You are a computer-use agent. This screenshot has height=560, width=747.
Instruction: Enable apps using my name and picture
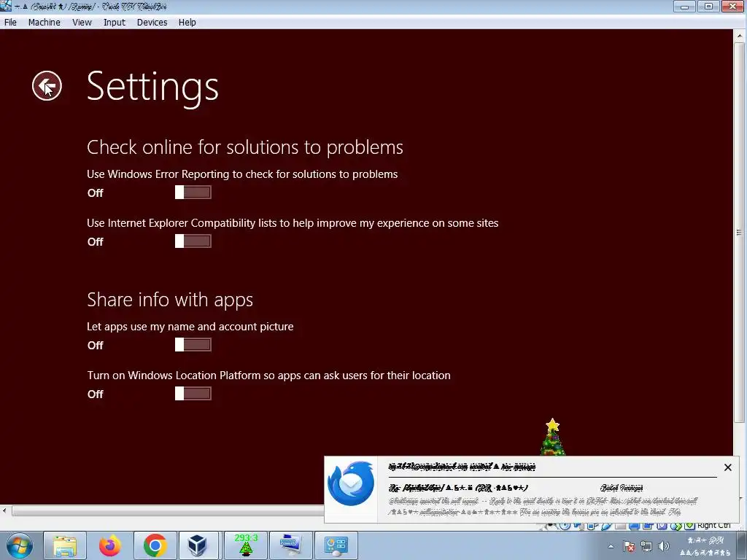(x=193, y=345)
